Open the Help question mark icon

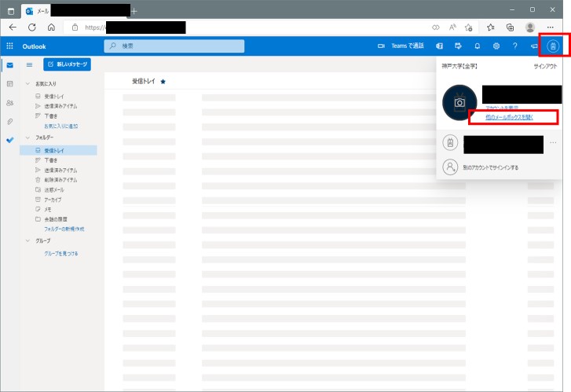point(515,46)
